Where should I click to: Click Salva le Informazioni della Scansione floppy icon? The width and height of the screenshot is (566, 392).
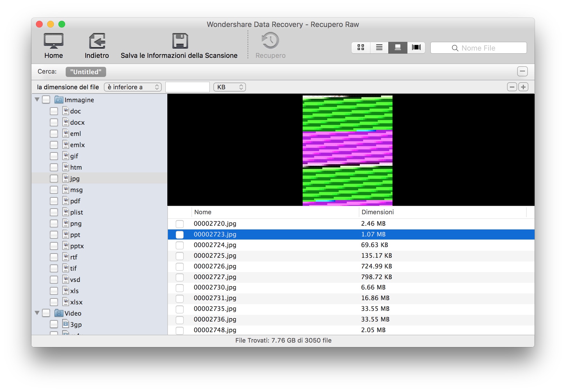pos(180,41)
